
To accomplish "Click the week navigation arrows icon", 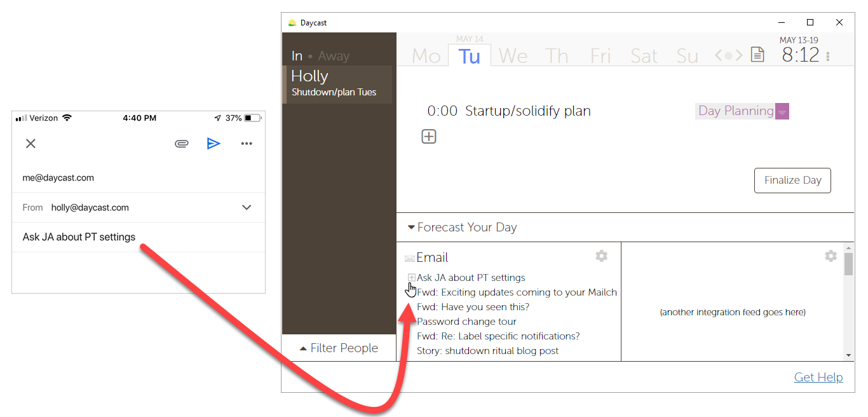I will (x=728, y=56).
